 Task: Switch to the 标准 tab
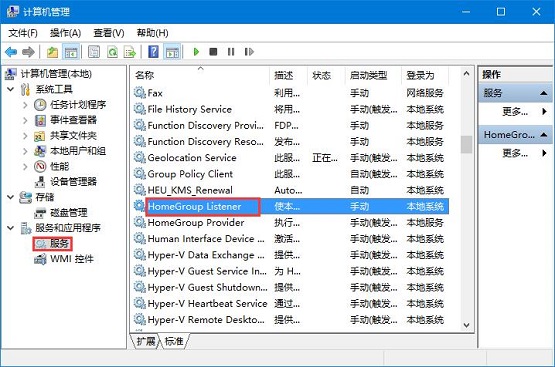pos(174,341)
